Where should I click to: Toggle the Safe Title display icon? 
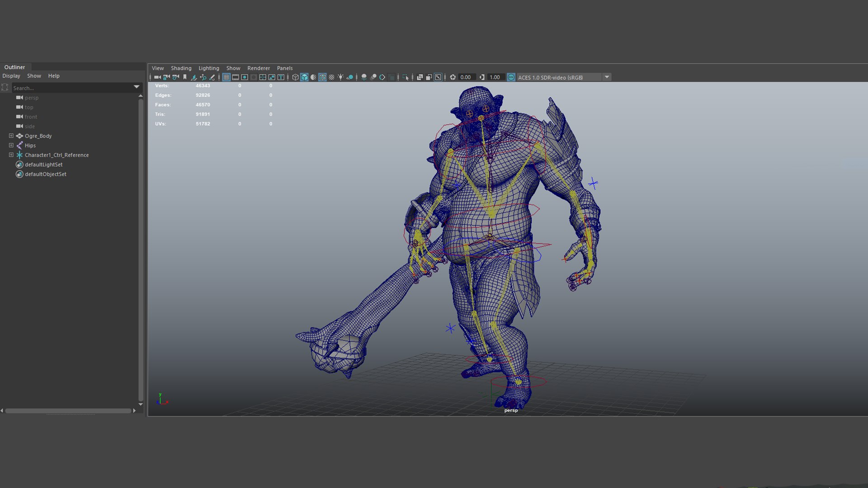pyautogui.click(x=281, y=77)
